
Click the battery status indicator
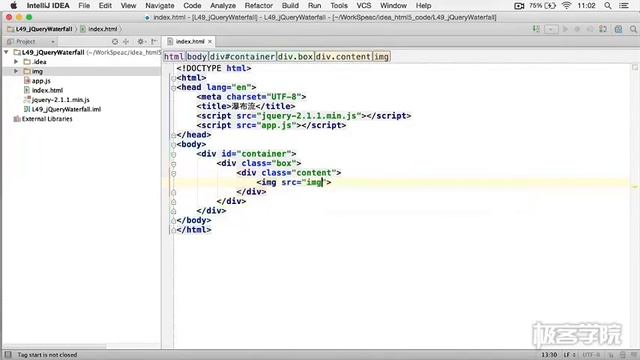(542, 6)
